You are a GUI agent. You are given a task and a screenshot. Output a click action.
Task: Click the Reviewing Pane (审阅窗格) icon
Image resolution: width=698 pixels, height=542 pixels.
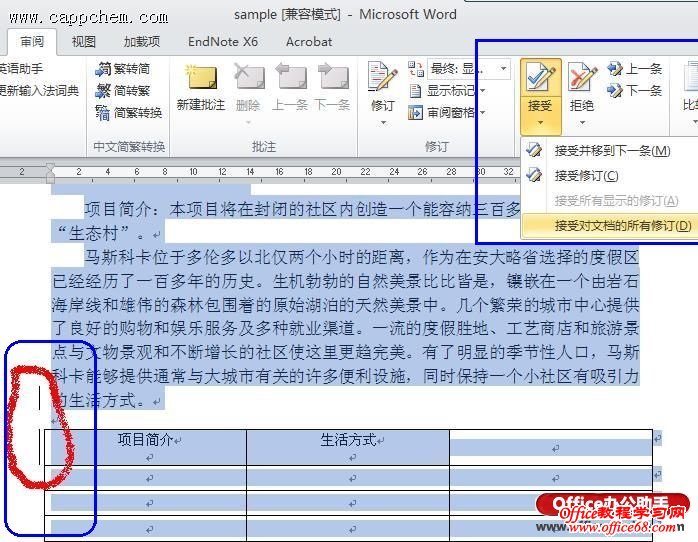tap(415, 113)
